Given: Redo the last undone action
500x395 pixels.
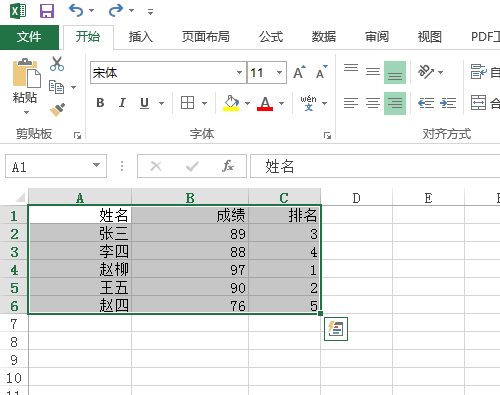Looking at the screenshot, I should (116, 11).
